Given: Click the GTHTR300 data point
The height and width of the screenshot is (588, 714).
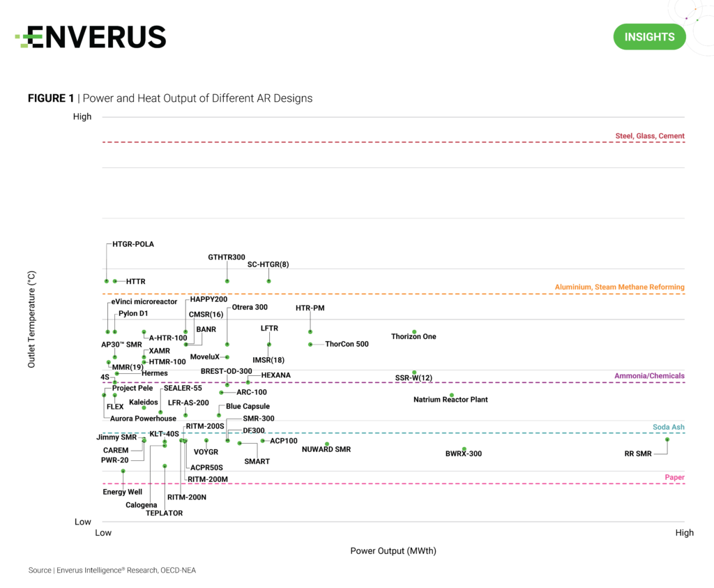Looking at the screenshot, I should [x=227, y=281].
